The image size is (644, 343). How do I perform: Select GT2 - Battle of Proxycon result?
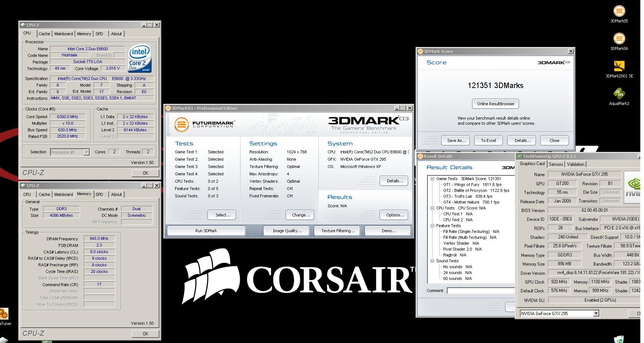[x=476, y=190]
